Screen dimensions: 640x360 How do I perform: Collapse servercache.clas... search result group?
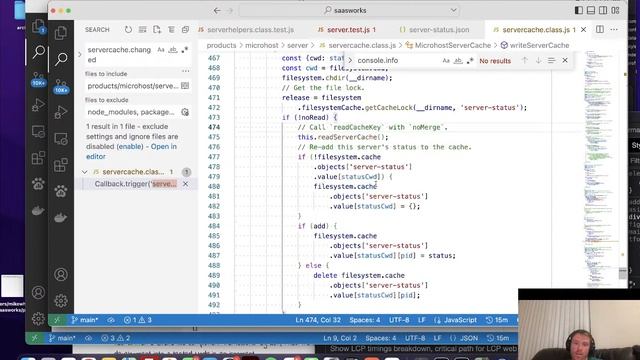coord(84,172)
